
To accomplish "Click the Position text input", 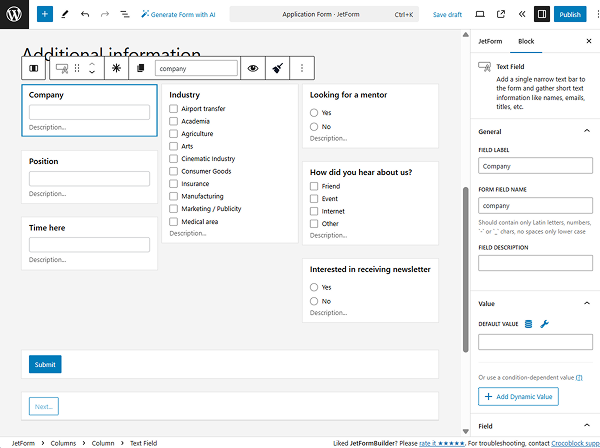I will [x=89, y=179].
